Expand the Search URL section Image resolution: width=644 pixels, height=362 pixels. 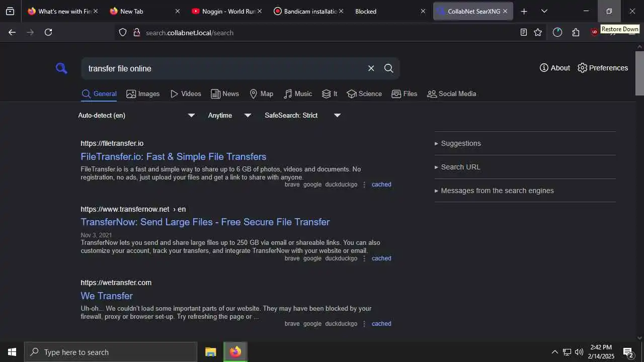[x=457, y=167]
